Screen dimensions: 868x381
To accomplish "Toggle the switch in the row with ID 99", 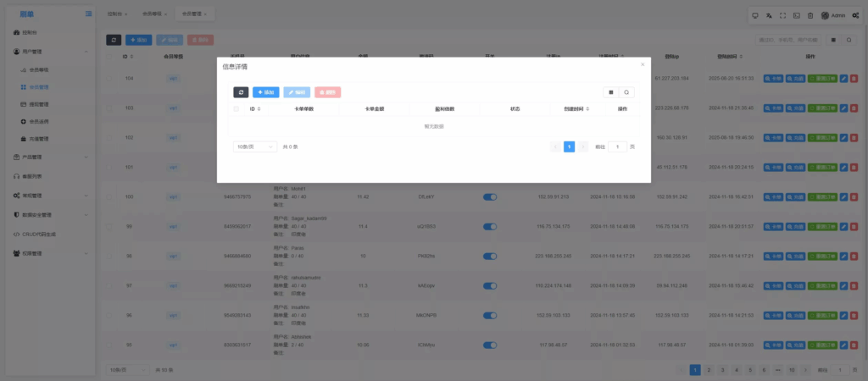I will (x=489, y=226).
